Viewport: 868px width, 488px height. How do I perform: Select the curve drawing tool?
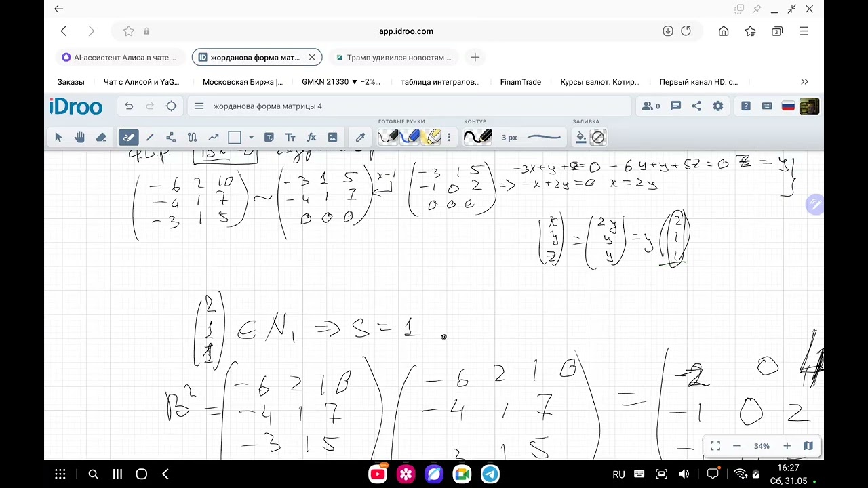(192, 138)
